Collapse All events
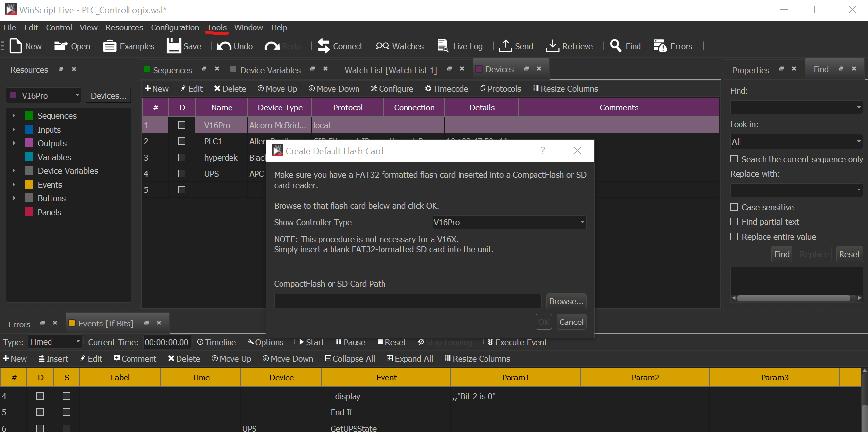Viewport: 868px width, 432px height. (350, 359)
